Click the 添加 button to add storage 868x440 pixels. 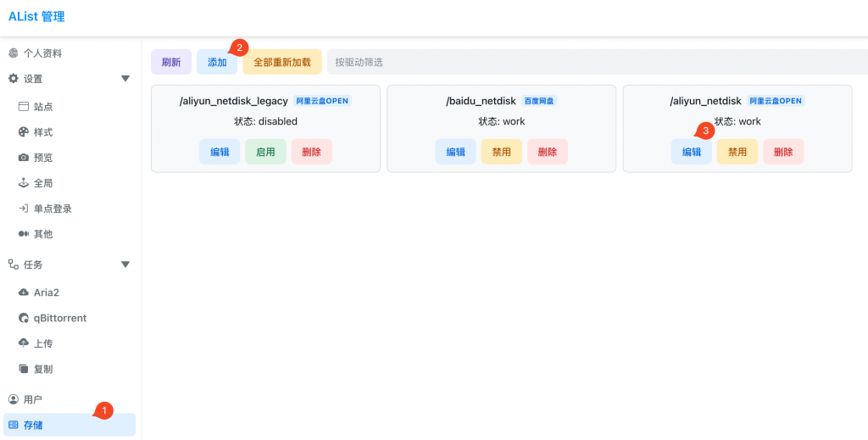pos(217,62)
